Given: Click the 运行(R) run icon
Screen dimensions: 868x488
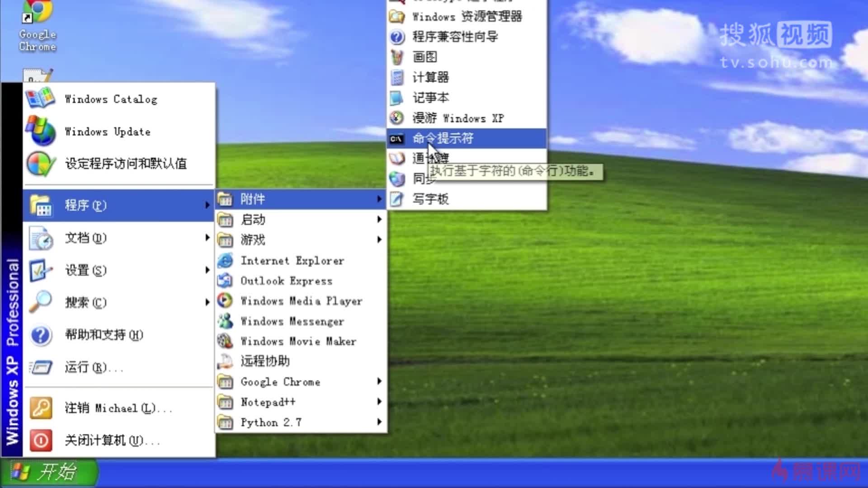Looking at the screenshot, I should pos(41,367).
